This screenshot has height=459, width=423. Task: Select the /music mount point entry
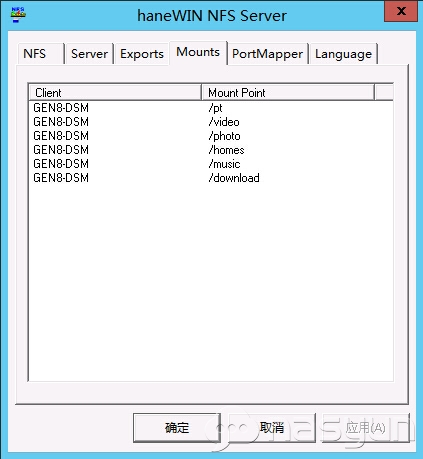coord(224,164)
